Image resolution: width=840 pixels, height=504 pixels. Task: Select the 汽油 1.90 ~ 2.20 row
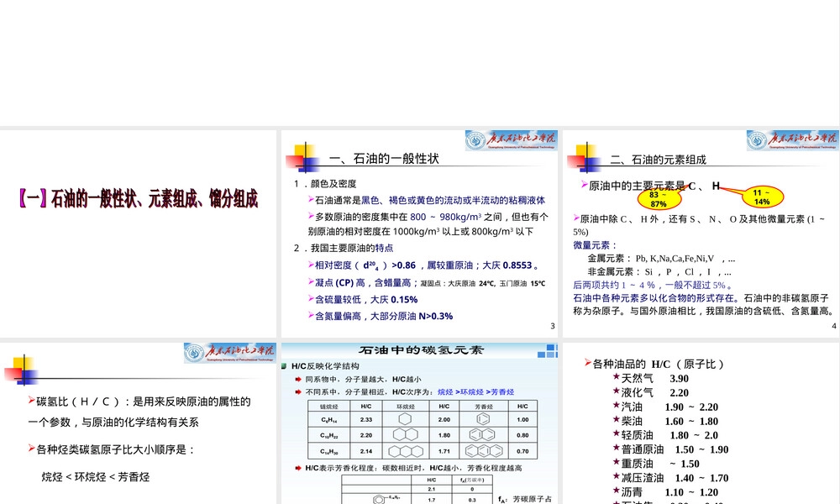[x=665, y=407]
